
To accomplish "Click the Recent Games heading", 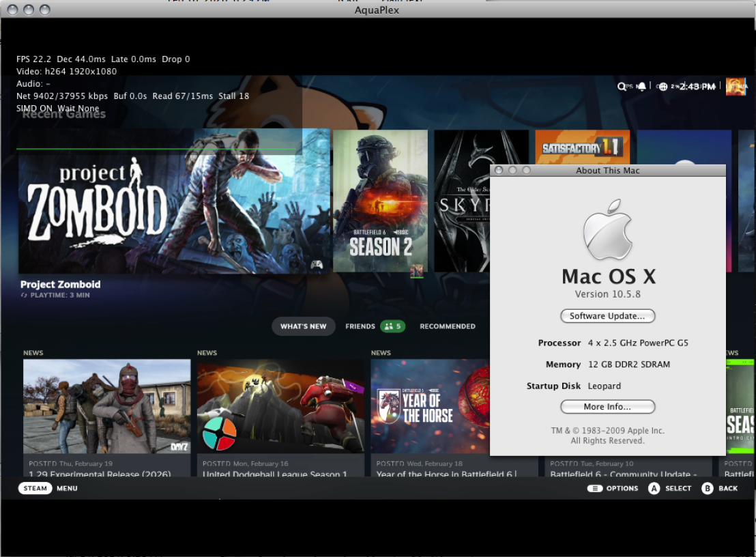I will 63,114.
